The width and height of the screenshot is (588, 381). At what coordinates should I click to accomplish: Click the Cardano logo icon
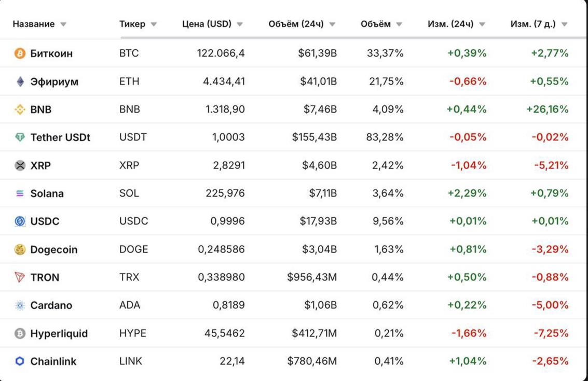point(20,305)
